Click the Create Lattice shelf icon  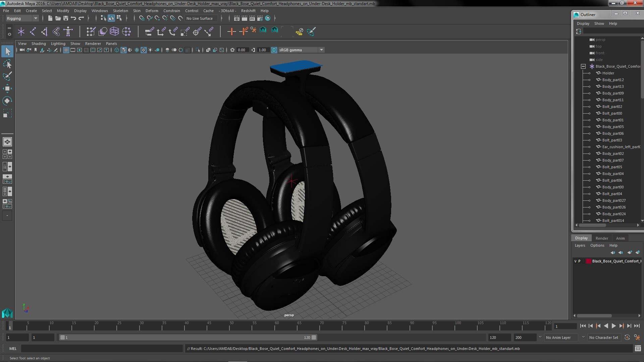(x=114, y=32)
